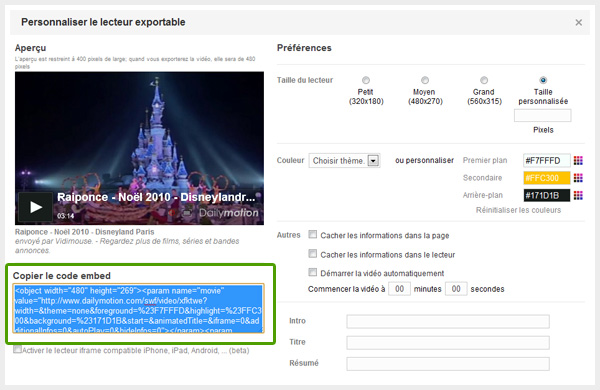The width and height of the screenshot is (600, 390).
Task: Open color palette for Arrière-plan color
Action: (578, 196)
